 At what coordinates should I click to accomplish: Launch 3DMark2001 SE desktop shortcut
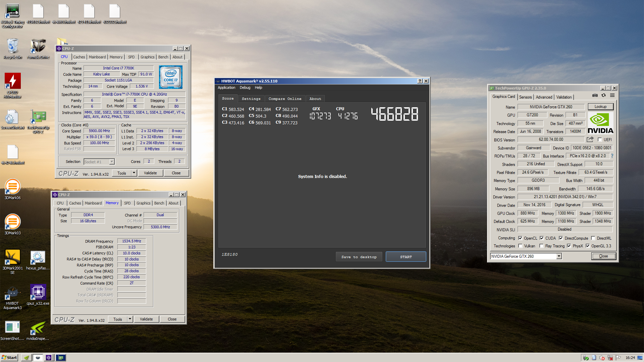12,262
